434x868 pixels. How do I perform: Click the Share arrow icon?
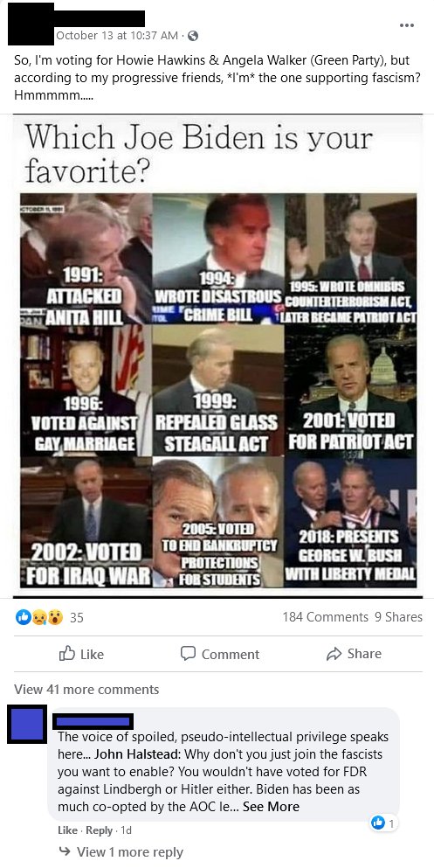point(334,654)
